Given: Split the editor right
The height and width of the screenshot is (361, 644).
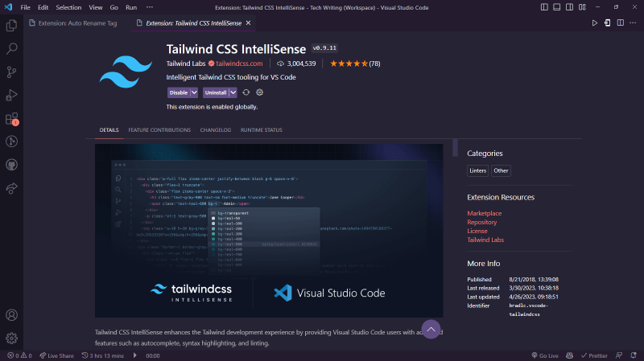Looking at the screenshot, I should pos(620,23).
